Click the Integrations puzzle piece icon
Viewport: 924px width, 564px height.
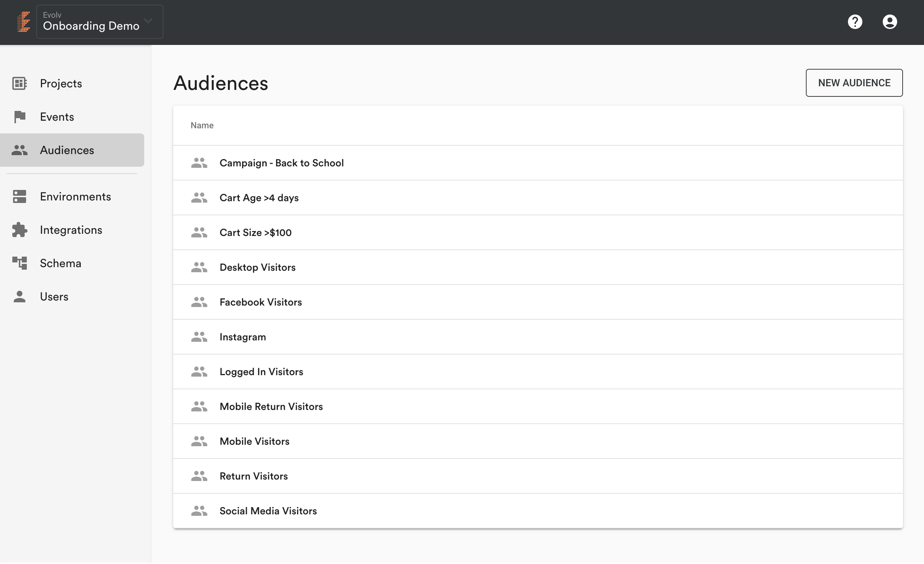[x=20, y=230]
